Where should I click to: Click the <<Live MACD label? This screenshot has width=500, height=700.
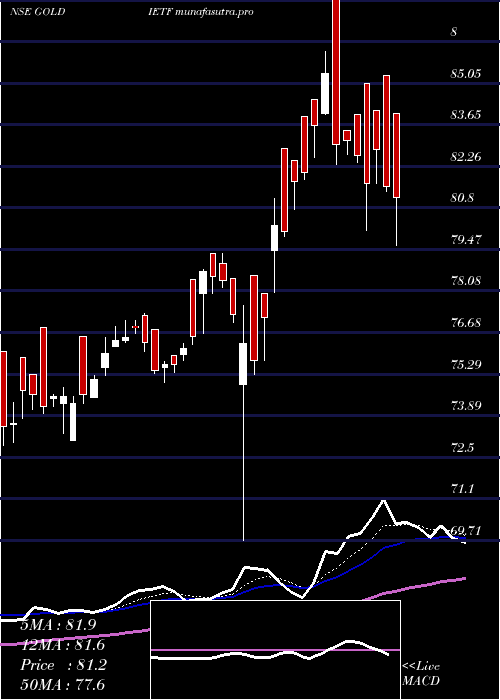421,674
